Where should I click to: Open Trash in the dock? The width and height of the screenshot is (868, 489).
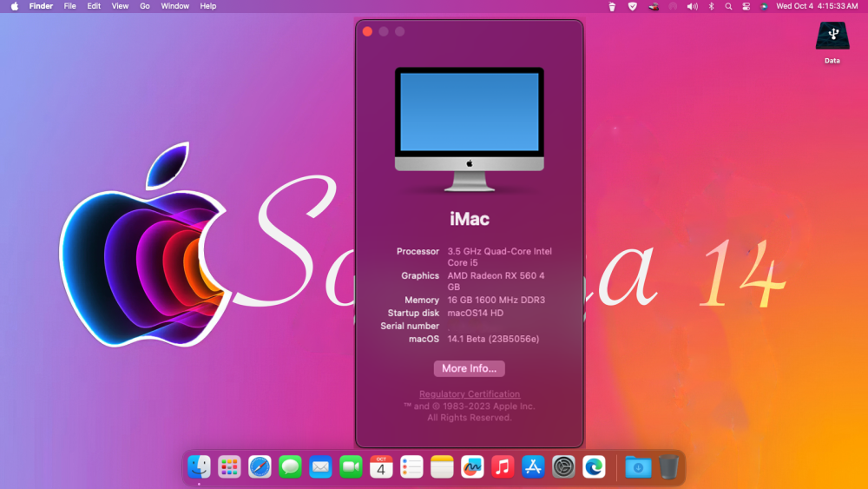pos(668,466)
